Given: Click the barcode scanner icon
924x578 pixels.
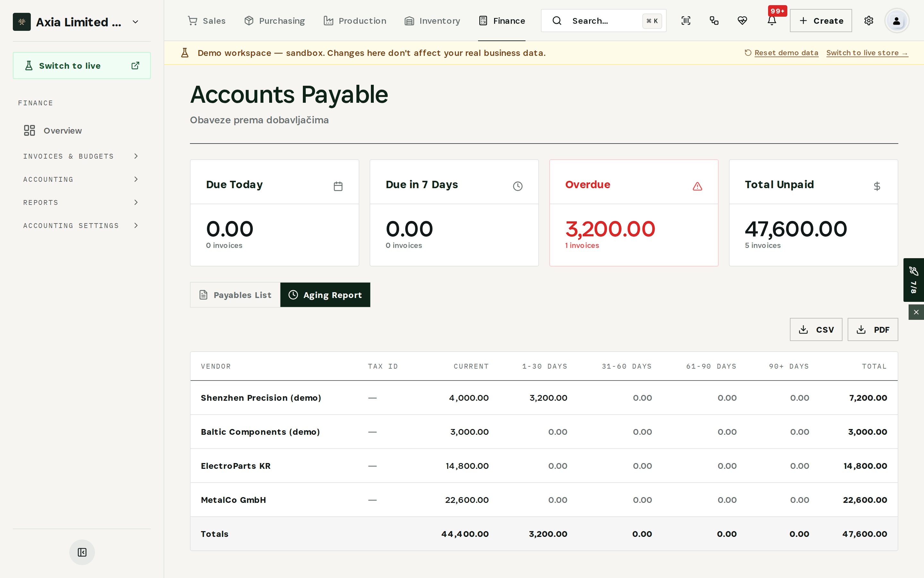Looking at the screenshot, I should click(x=686, y=21).
